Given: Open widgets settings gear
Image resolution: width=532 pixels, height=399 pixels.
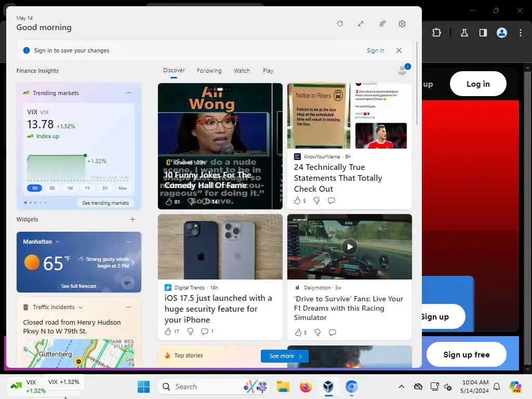Looking at the screenshot, I should [x=402, y=24].
